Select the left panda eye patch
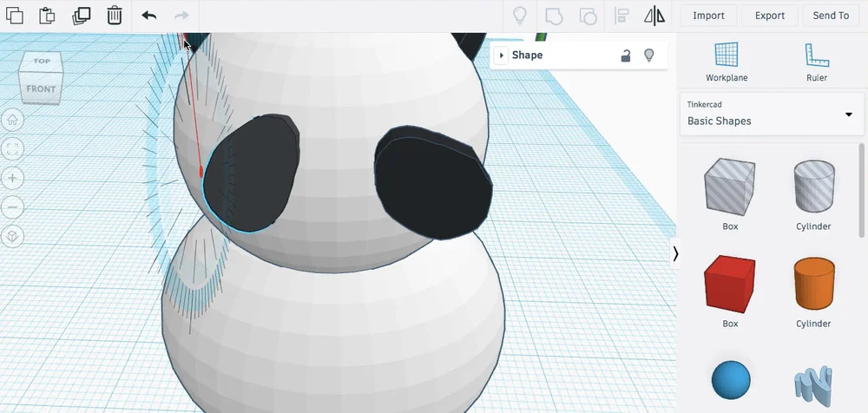The image size is (868, 413). (252, 173)
